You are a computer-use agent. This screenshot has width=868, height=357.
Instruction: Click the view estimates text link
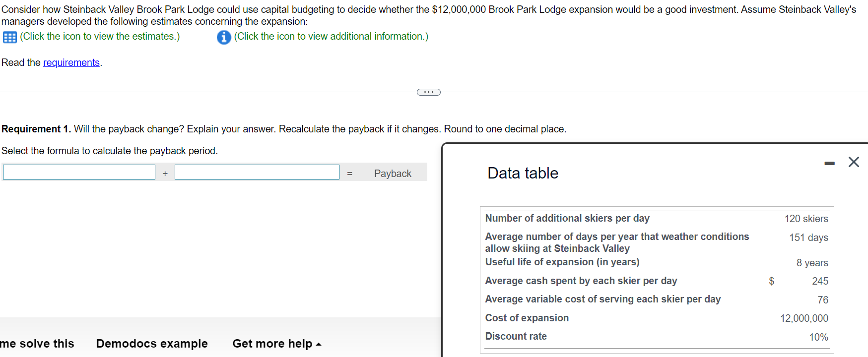click(x=100, y=36)
